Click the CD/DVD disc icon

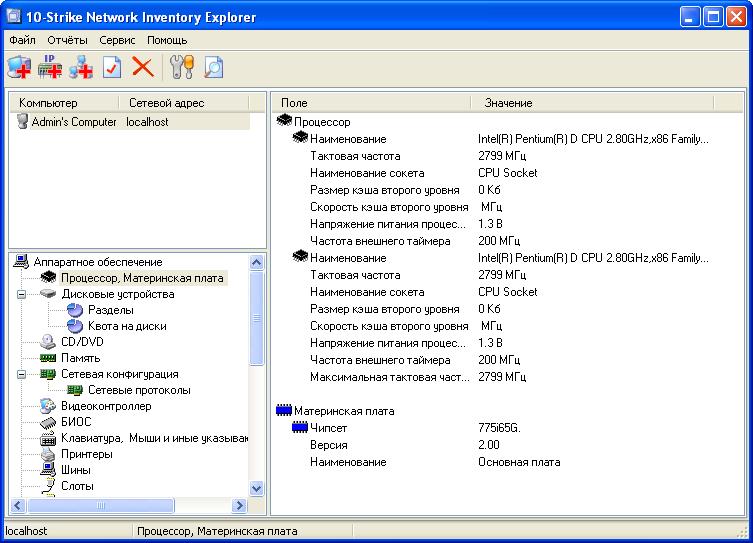pos(48,342)
